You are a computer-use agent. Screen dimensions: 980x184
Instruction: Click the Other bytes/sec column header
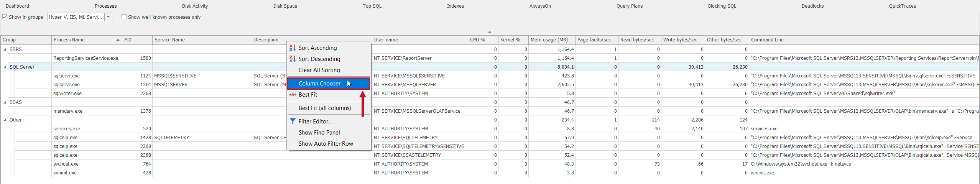[x=727, y=40]
